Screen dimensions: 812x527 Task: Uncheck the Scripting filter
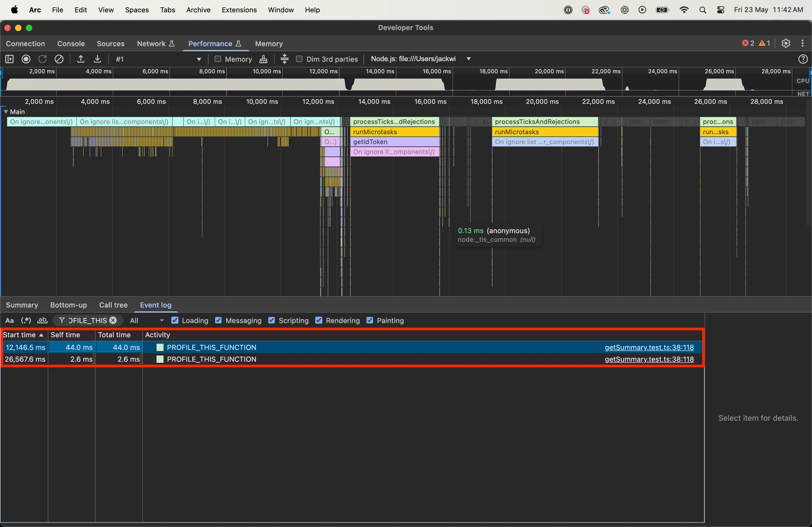coord(271,320)
